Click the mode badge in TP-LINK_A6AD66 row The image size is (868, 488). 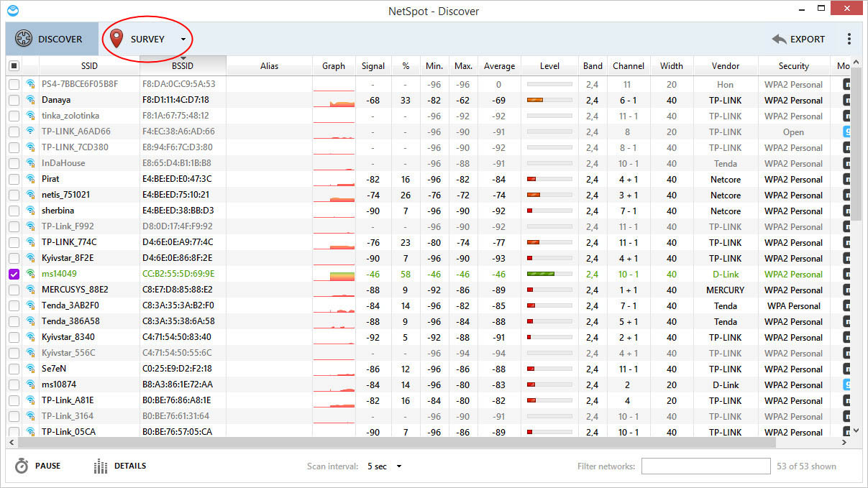(847, 132)
